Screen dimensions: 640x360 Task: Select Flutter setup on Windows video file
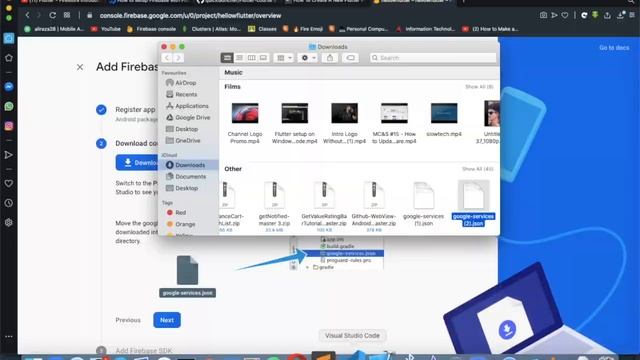pyautogui.click(x=295, y=123)
